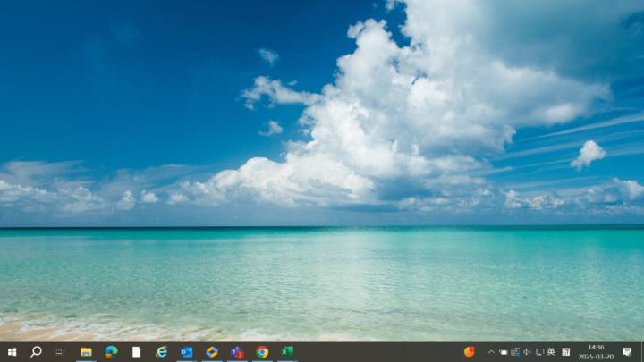The width and height of the screenshot is (644, 362).
Task: Open the white document icon app
Action: point(136,352)
